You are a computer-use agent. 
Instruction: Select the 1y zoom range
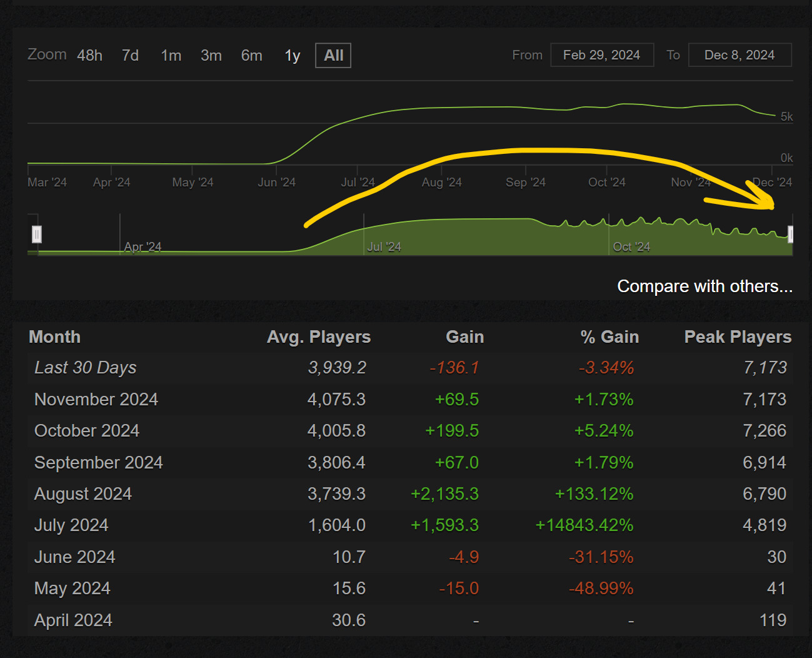tap(293, 56)
